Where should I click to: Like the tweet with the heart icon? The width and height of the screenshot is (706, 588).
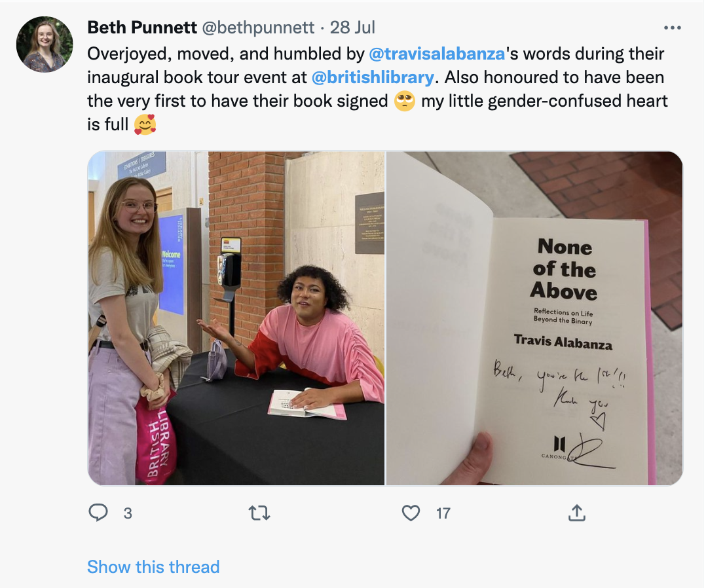pyautogui.click(x=411, y=513)
